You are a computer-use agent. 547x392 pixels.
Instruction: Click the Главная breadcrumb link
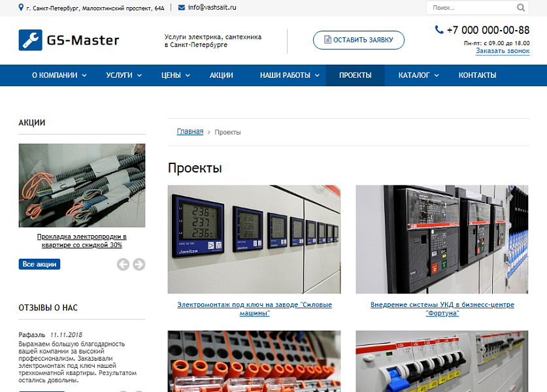click(190, 132)
